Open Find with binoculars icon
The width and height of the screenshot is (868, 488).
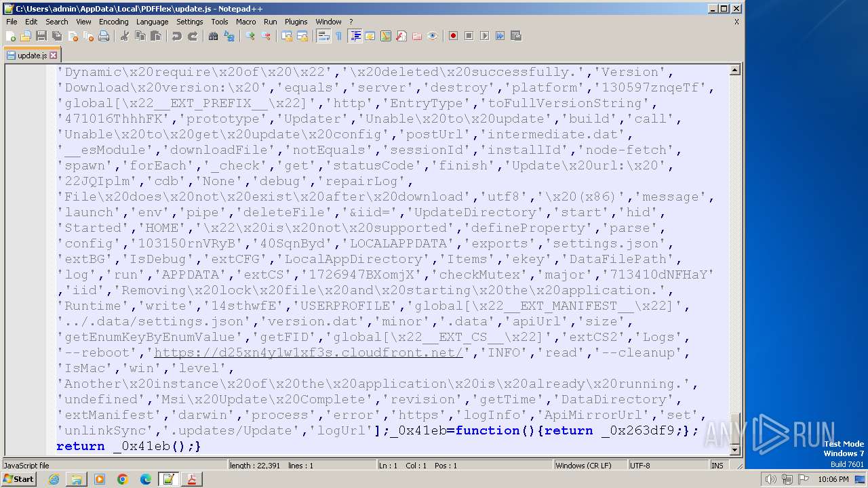[x=214, y=36]
